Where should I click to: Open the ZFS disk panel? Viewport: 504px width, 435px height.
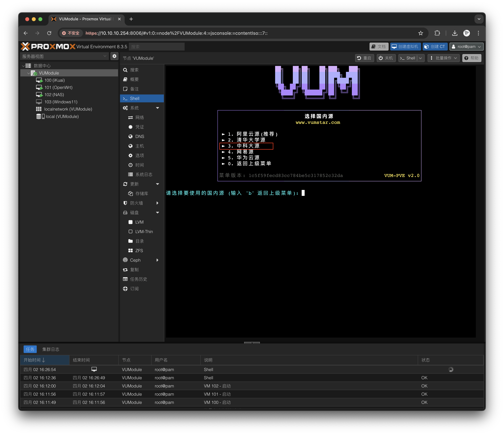[x=139, y=250]
